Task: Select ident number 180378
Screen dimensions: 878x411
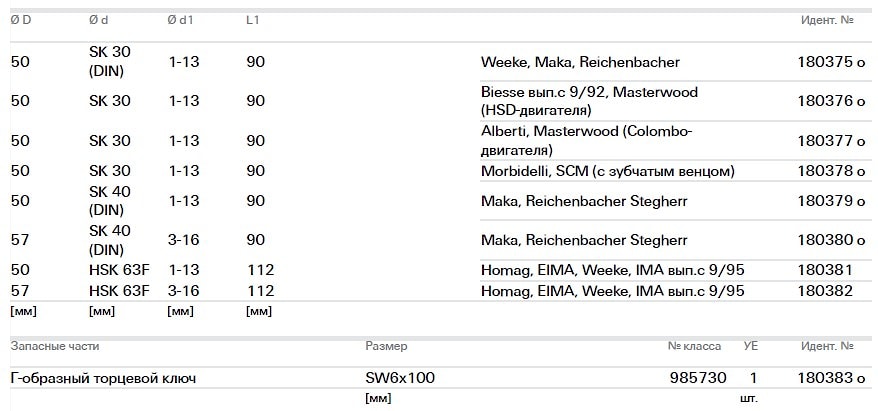Action: click(x=824, y=172)
